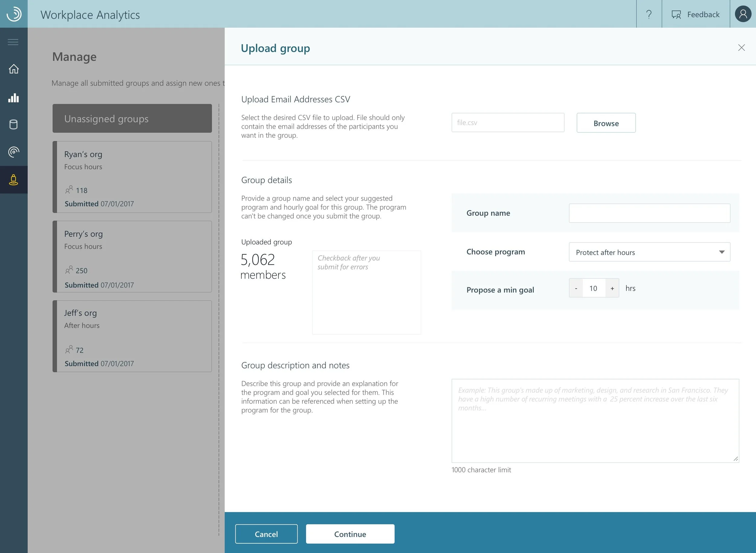Viewport: 756px width, 553px height.
Task: Decrease the min goal with minus button
Action: pyautogui.click(x=576, y=288)
